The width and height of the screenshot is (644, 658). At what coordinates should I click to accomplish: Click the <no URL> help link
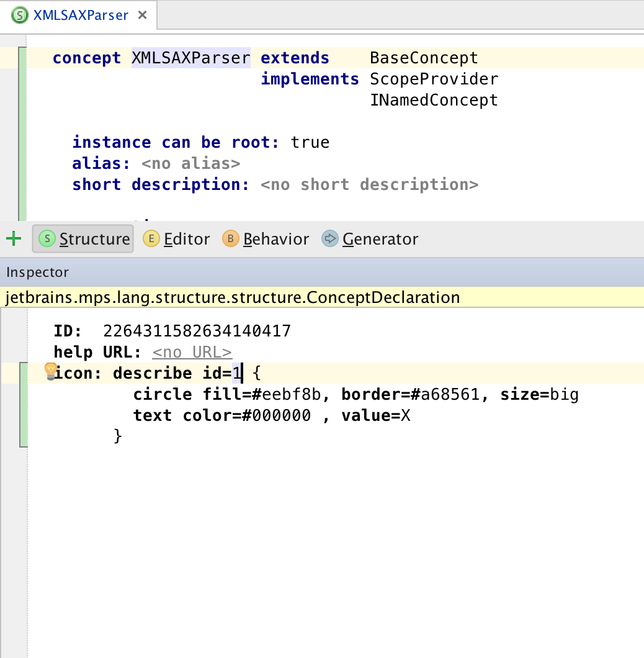[x=192, y=352]
